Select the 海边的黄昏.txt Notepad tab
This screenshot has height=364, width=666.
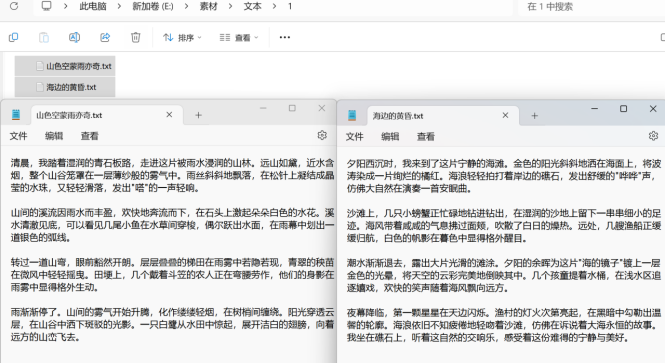point(443,116)
